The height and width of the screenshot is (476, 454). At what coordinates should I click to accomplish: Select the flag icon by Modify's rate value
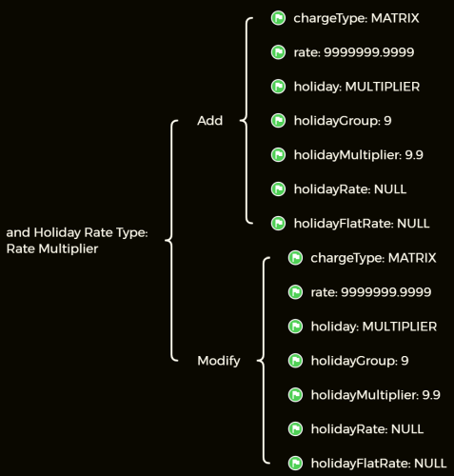(x=295, y=292)
